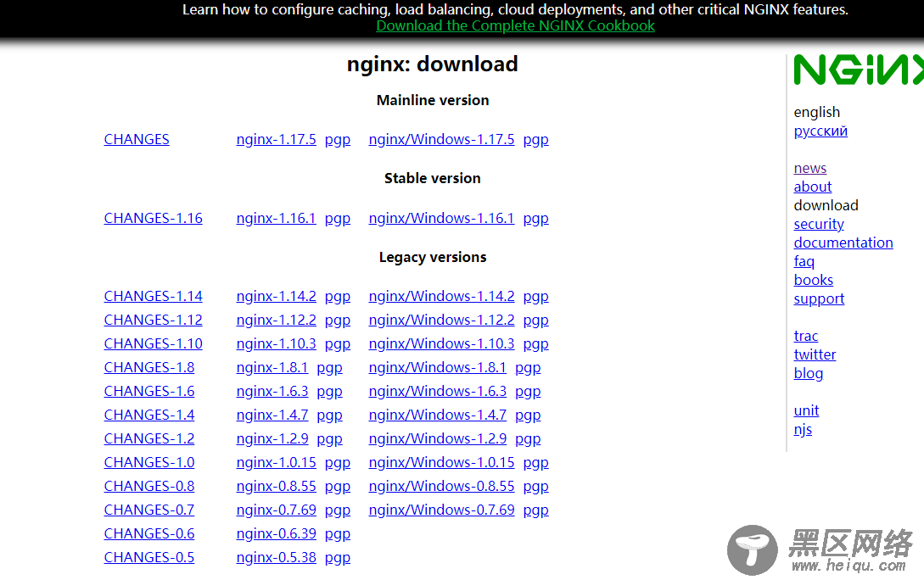This screenshot has width=924, height=580.
Task: Click the NGINX logo
Action: coord(859,70)
